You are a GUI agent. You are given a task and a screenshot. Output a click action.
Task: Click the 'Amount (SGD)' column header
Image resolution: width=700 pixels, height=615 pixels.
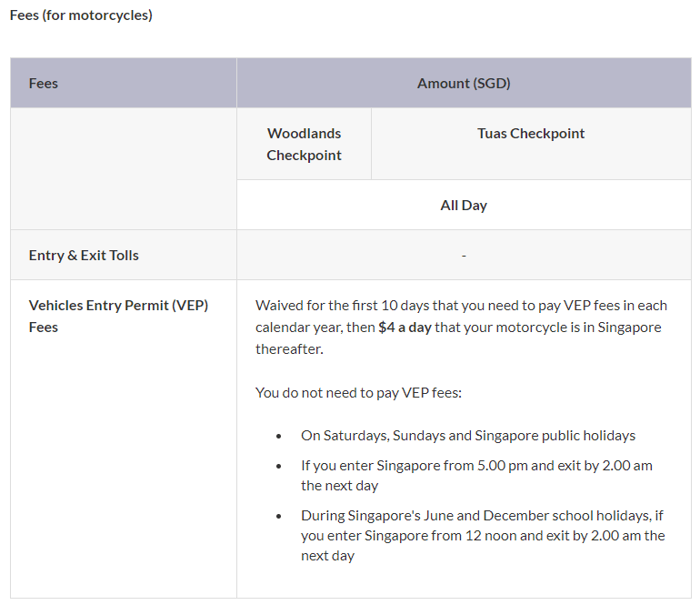click(464, 84)
